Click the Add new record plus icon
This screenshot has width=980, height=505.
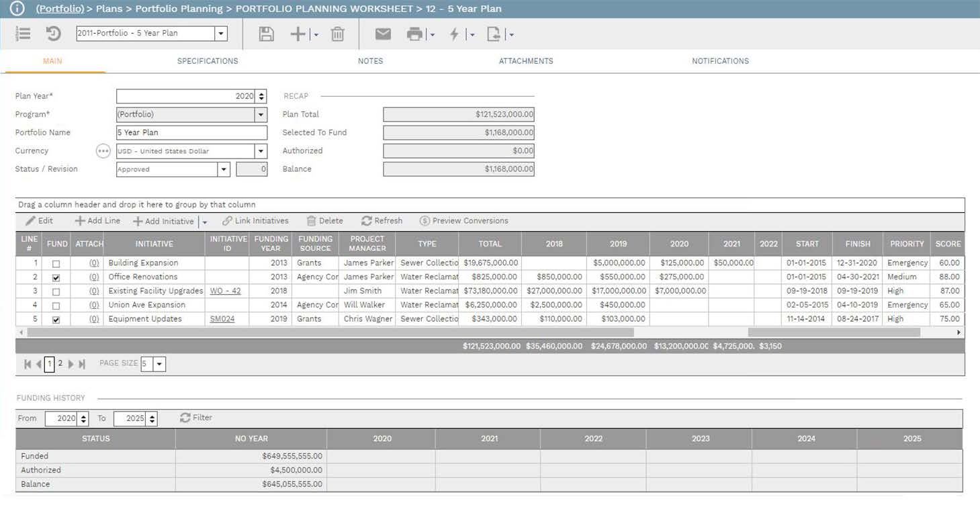298,34
